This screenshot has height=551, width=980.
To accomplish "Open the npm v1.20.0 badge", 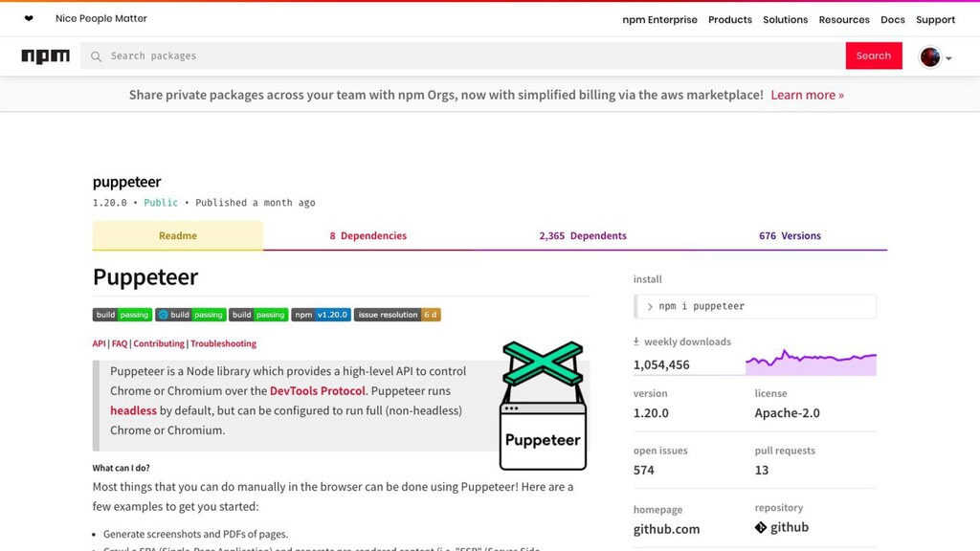I will [322, 314].
